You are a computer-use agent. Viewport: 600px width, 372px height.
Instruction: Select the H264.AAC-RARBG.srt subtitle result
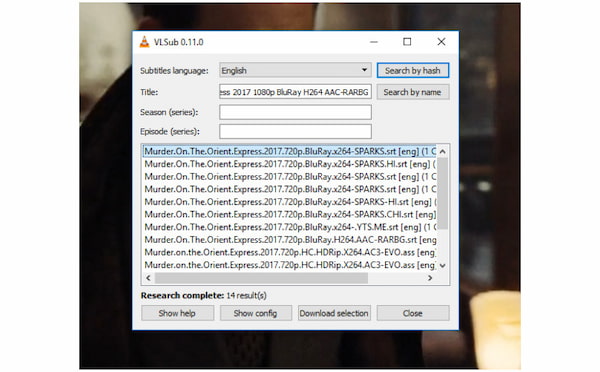[290, 240]
